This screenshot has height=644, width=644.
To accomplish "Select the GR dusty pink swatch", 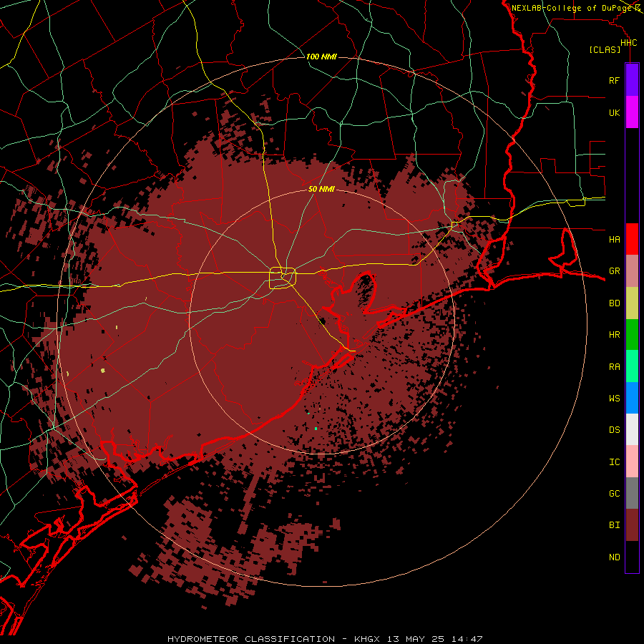I will (632, 271).
